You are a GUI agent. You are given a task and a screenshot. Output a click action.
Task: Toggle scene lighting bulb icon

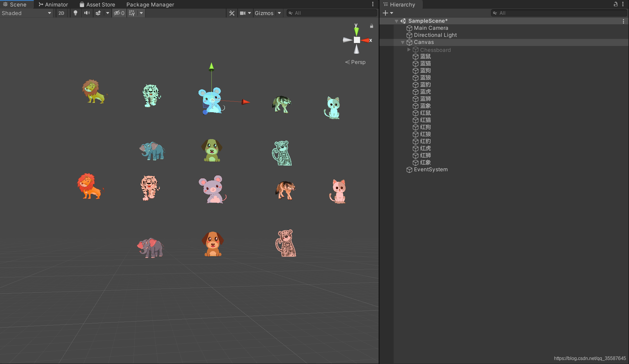pyautogui.click(x=75, y=13)
